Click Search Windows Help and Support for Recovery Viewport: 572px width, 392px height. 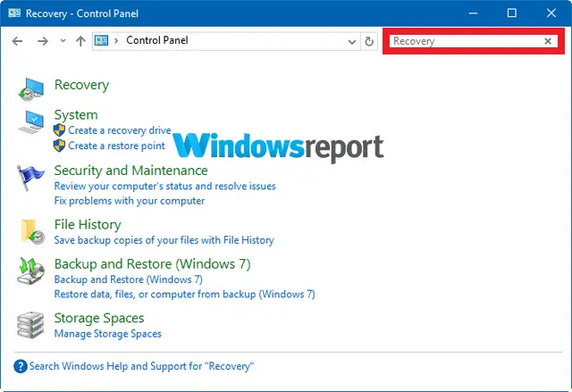pos(141,366)
